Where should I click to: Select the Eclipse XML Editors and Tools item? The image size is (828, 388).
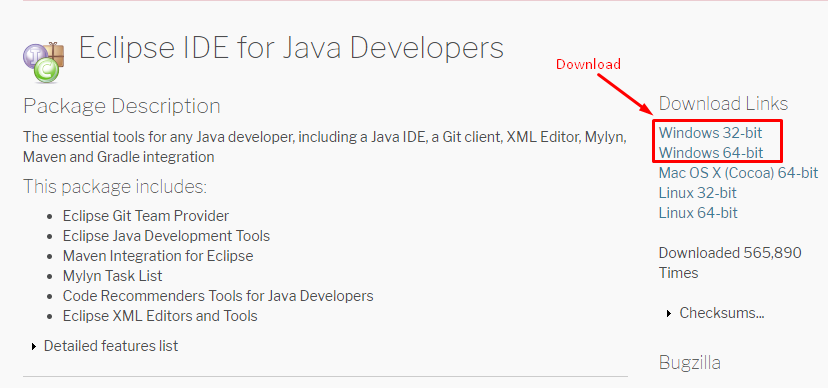pos(160,316)
